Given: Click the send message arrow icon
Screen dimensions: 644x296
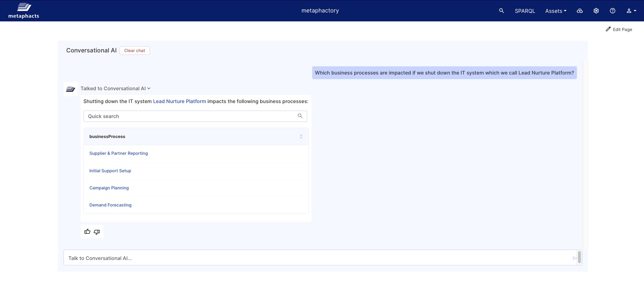Looking at the screenshot, I should point(574,258).
